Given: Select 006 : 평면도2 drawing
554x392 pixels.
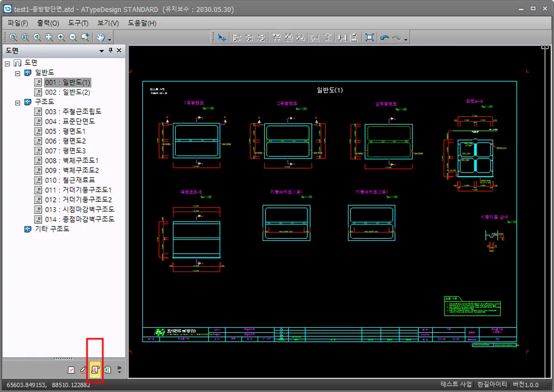Looking at the screenshot, I should [x=65, y=141].
